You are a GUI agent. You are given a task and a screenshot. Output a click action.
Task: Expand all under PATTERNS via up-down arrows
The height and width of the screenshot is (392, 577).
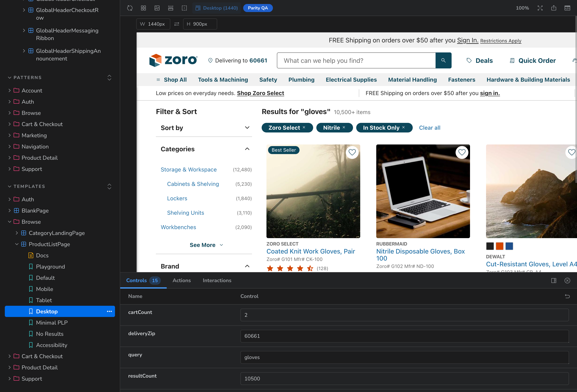[109, 78]
